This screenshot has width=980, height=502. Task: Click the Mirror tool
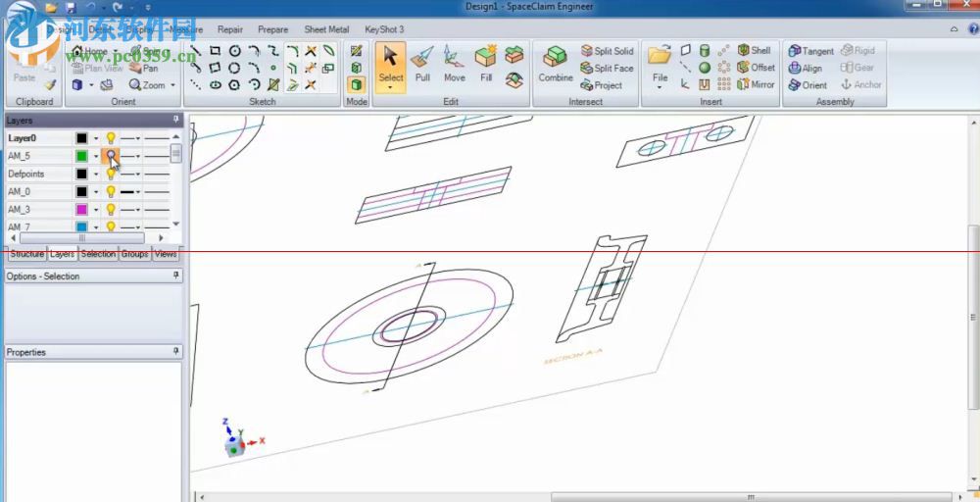(756, 83)
